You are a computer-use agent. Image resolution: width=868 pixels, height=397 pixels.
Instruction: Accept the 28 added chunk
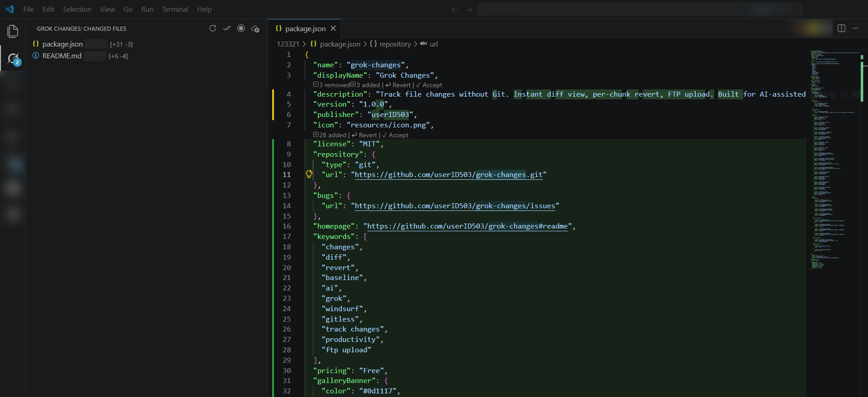tap(395, 135)
